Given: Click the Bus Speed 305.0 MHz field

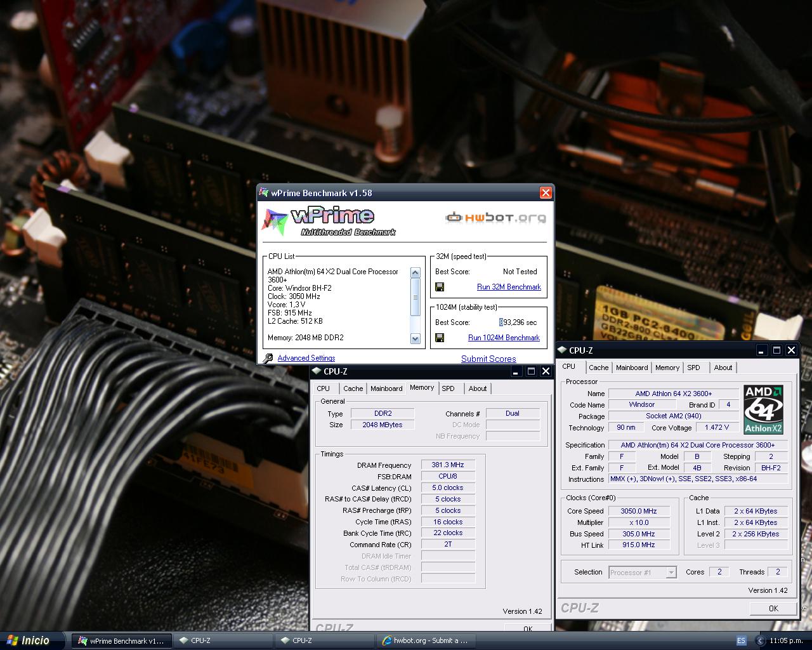Looking at the screenshot, I should (639, 534).
